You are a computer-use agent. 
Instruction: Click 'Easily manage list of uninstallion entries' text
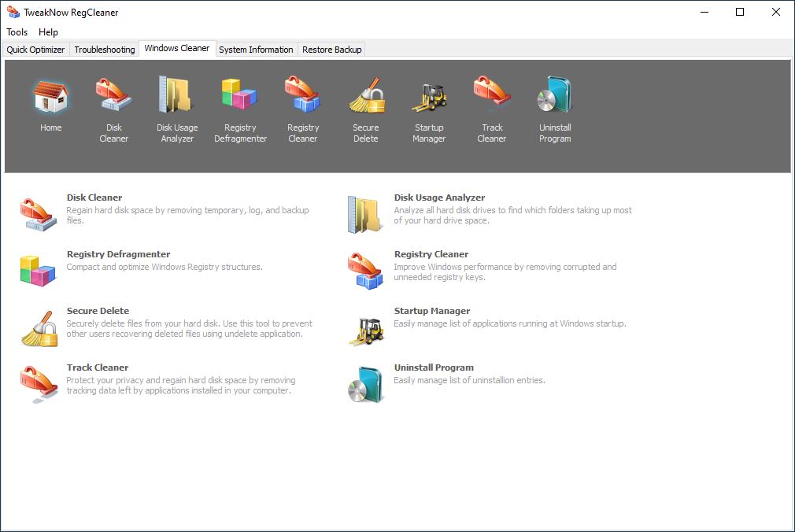(x=469, y=380)
